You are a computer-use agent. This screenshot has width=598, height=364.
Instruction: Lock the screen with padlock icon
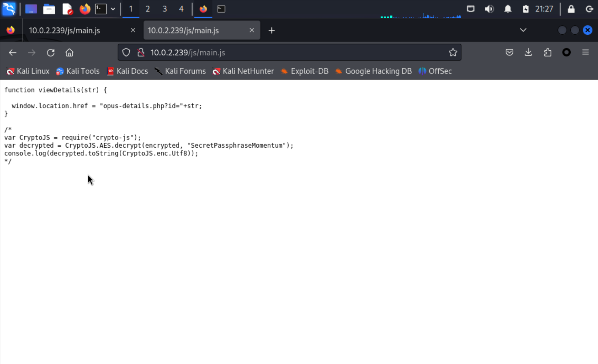point(571,9)
